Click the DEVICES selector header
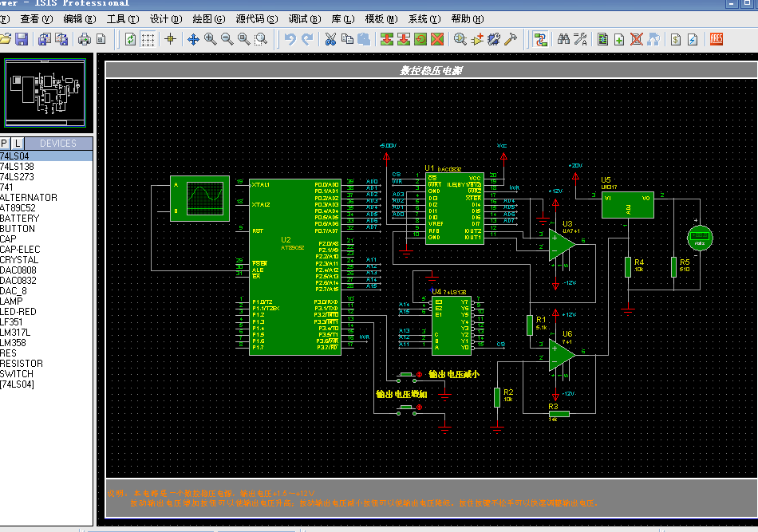 pos(58,143)
